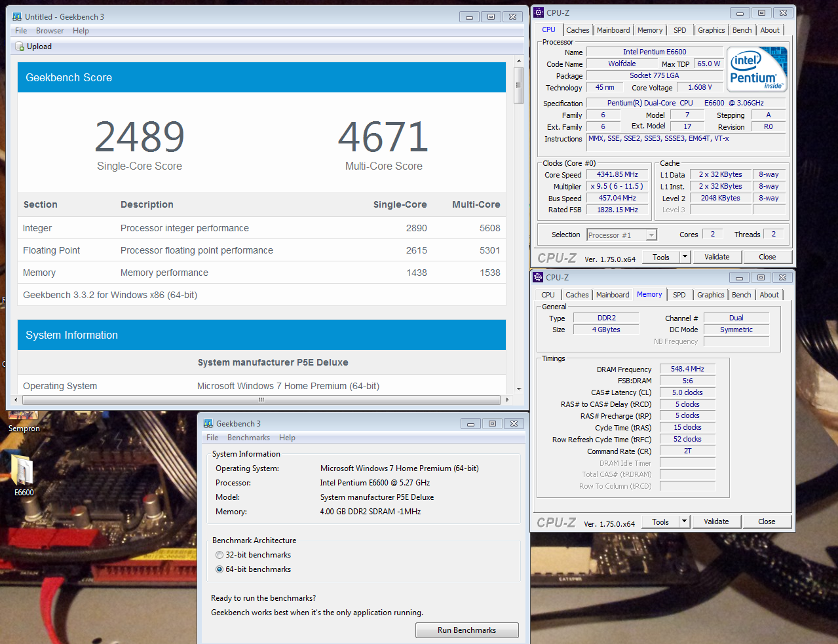Image resolution: width=838 pixels, height=644 pixels.
Task: Open Help menu in Geekbench results window
Action: tap(81, 31)
